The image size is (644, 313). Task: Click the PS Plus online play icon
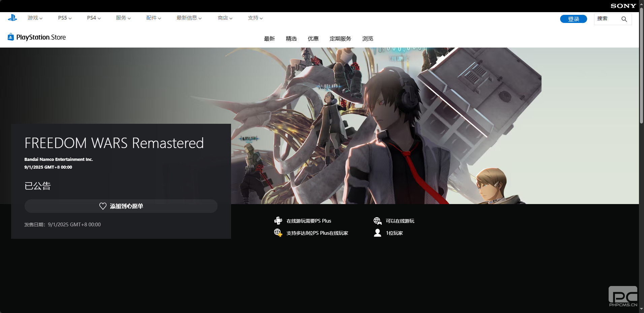[278, 221]
